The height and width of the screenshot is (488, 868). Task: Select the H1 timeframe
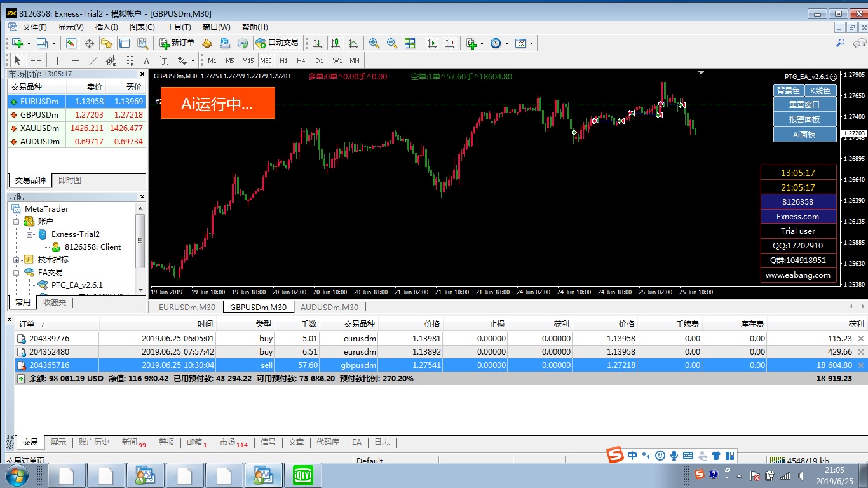click(x=283, y=61)
